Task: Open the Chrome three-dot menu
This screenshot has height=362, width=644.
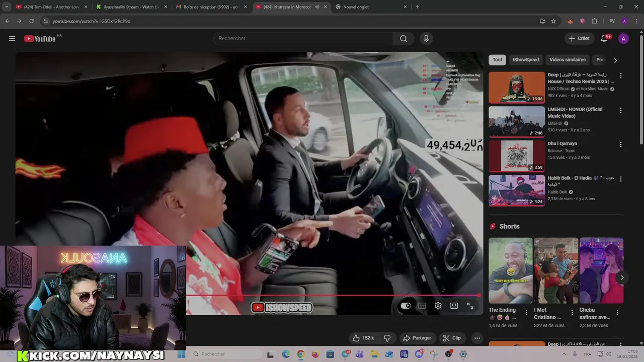Action: click(x=636, y=21)
